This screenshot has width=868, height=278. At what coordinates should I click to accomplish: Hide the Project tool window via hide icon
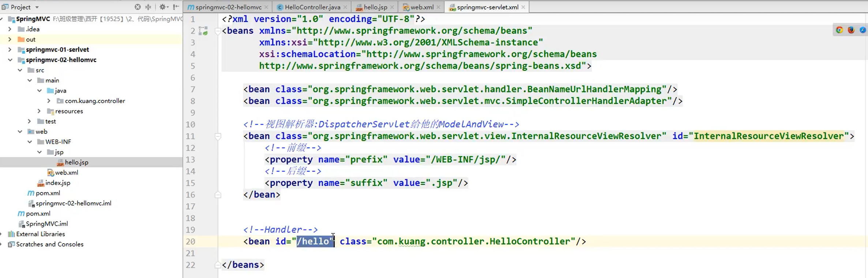click(x=176, y=7)
